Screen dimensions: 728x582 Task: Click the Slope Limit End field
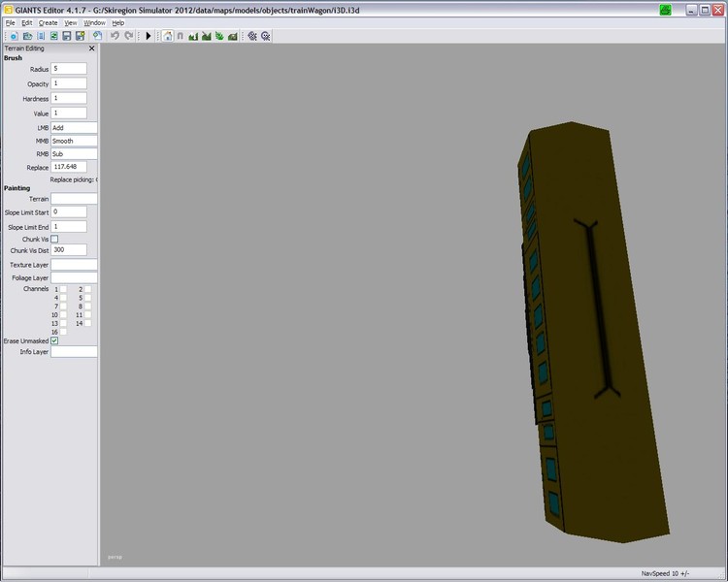[x=69, y=227]
